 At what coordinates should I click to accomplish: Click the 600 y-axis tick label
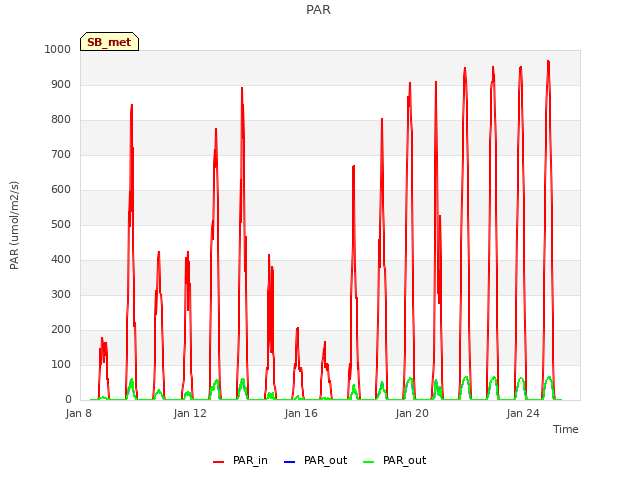[61, 189]
